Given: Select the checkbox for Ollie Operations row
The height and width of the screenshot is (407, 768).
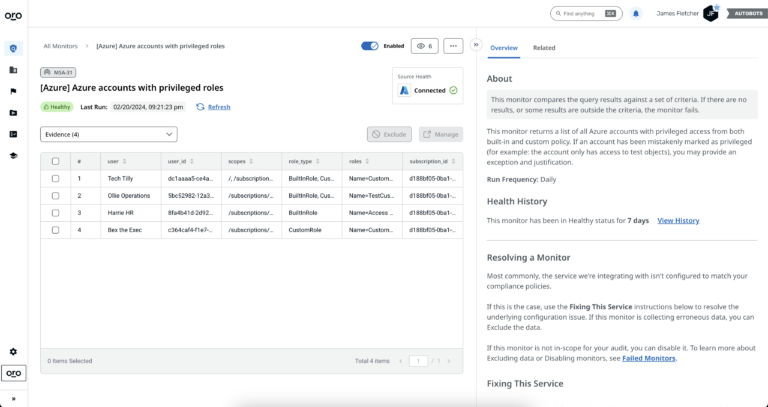Looking at the screenshot, I should pyautogui.click(x=55, y=196).
